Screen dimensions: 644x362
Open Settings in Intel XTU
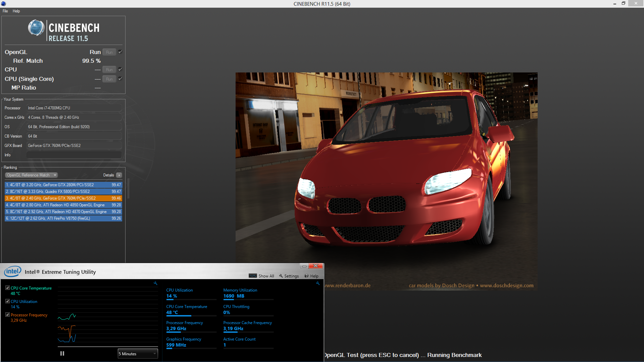coord(289,276)
